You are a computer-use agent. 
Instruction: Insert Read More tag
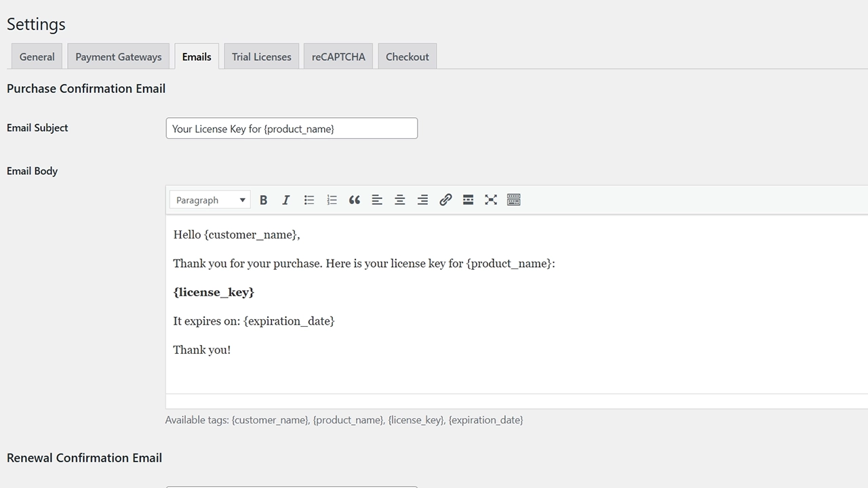pyautogui.click(x=468, y=200)
